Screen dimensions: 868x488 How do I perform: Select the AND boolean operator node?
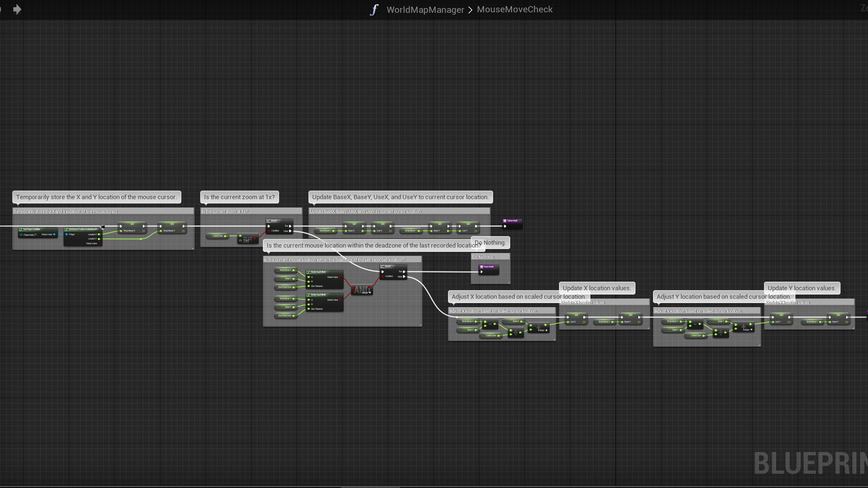[361, 289]
